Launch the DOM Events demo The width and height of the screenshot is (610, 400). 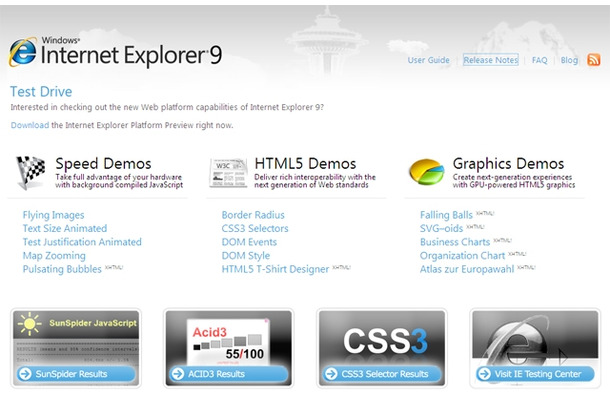(249, 242)
